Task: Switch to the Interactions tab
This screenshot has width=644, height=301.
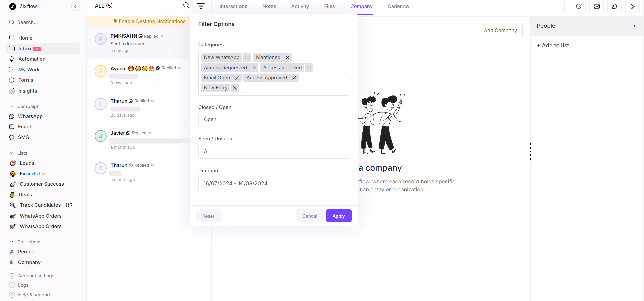Action: tap(233, 6)
